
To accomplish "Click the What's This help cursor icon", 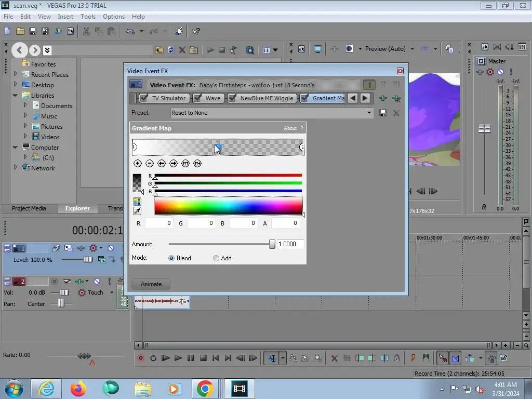I will (196, 32).
